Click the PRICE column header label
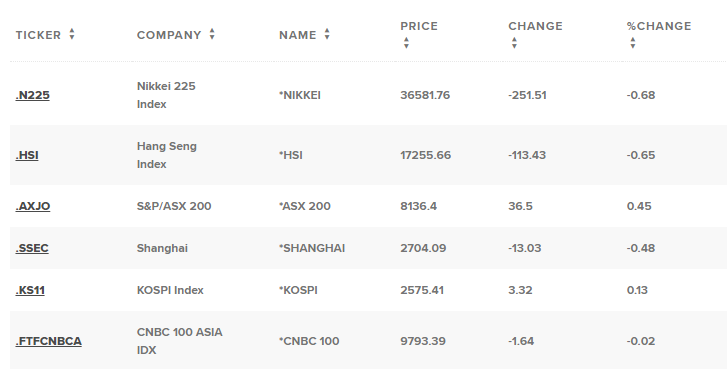The image size is (727, 369). click(x=419, y=26)
